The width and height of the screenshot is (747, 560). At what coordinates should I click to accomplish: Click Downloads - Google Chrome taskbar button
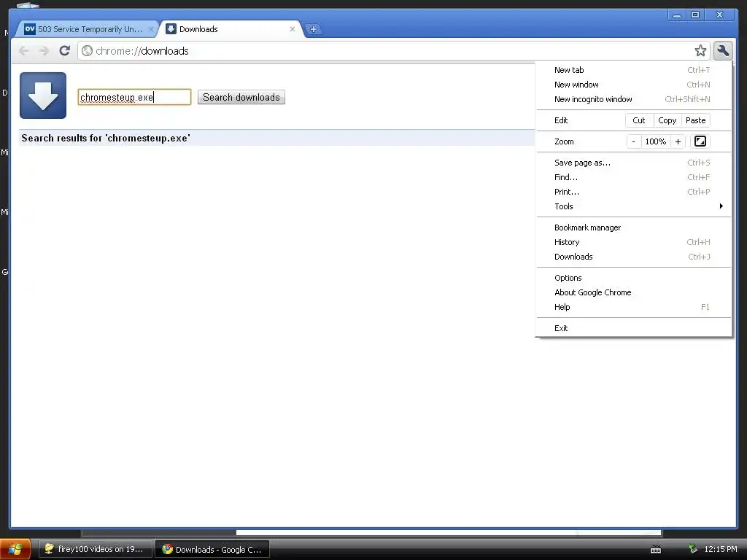coord(212,549)
